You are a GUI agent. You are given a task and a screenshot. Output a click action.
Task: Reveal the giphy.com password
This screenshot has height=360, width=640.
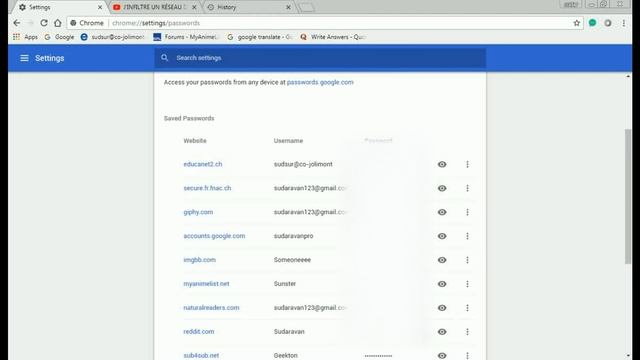coord(442,212)
